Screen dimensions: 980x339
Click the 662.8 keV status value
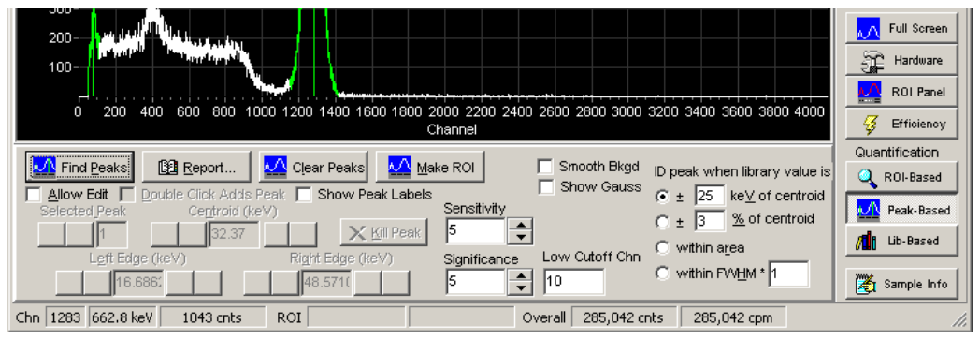pyautogui.click(x=122, y=317)
